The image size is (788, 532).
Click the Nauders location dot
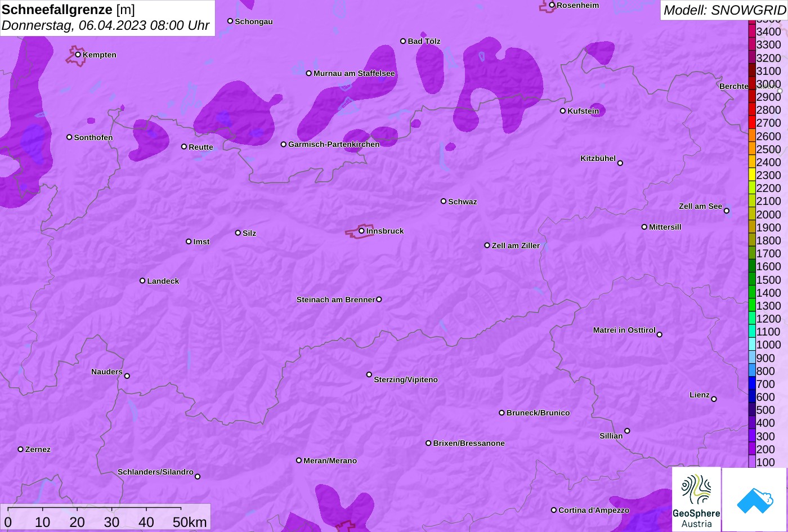127,376
